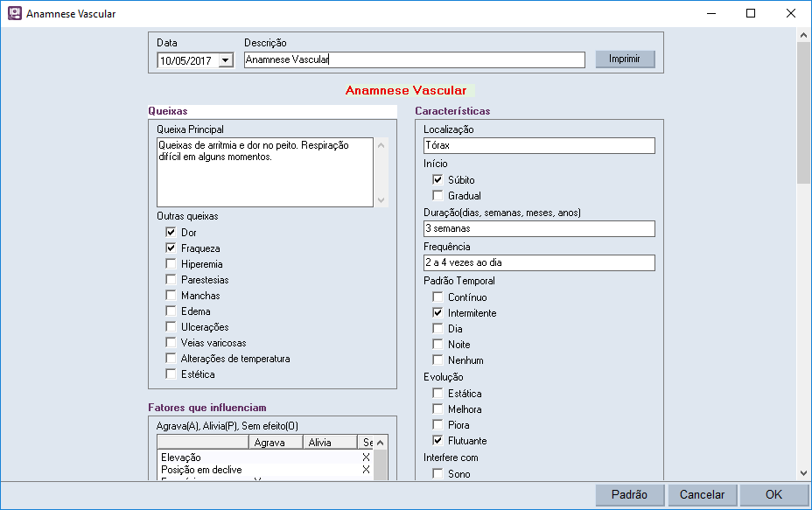Viewport: 812px width, 510px height.
Task: Enable the Hiperemia checkbox
Action: (171, 264)
